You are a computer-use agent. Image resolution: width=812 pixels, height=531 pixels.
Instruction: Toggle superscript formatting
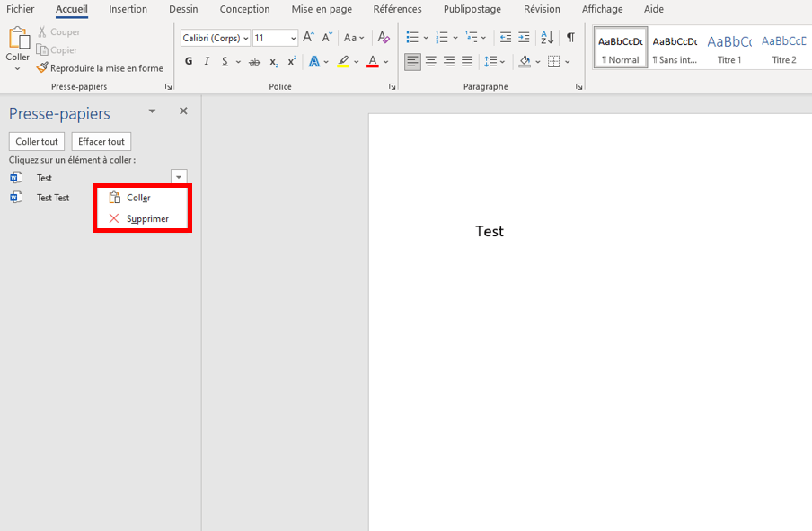[292, 61]
